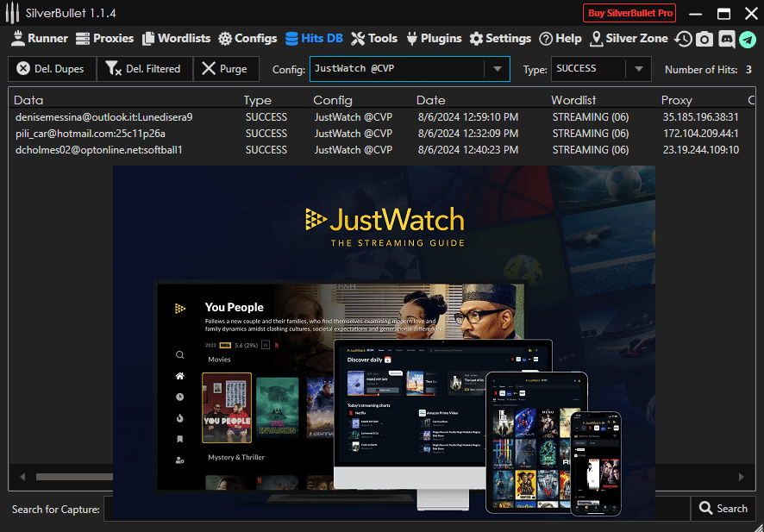
Task: Sort by the Type column header
Action: (x=257, y=100)
